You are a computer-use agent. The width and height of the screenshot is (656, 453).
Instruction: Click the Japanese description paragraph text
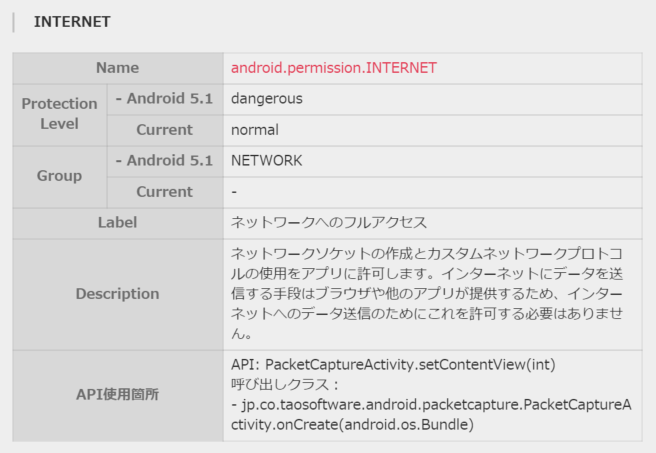427,293
